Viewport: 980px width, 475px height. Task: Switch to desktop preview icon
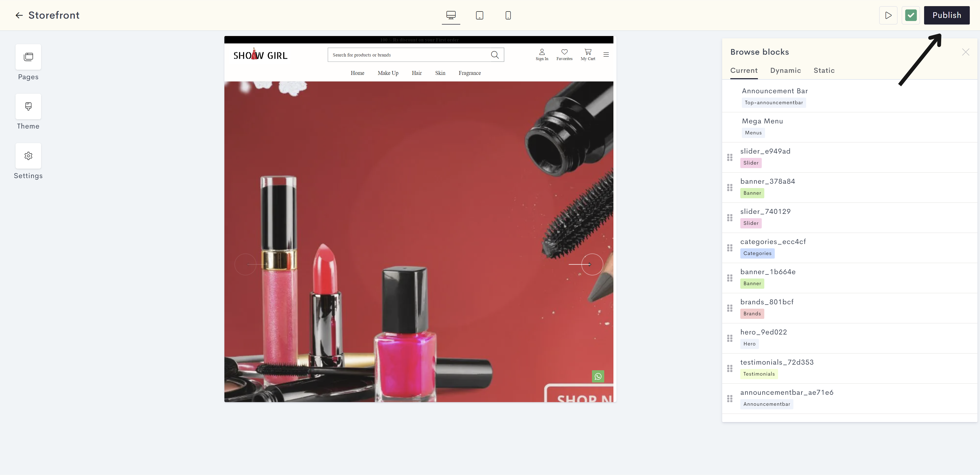451,15
